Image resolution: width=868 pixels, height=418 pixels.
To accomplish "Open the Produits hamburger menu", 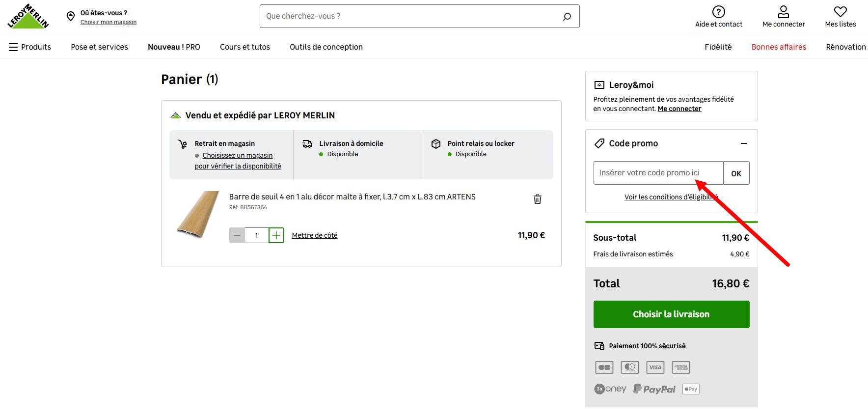I will [30, 47].
